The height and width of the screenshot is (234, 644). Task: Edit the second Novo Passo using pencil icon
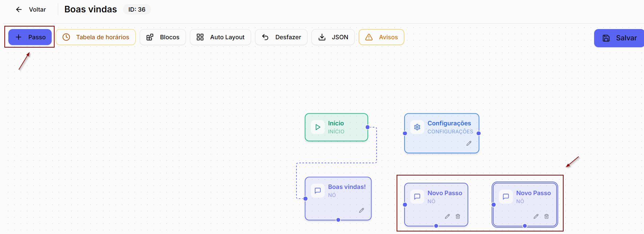point(536,217)
